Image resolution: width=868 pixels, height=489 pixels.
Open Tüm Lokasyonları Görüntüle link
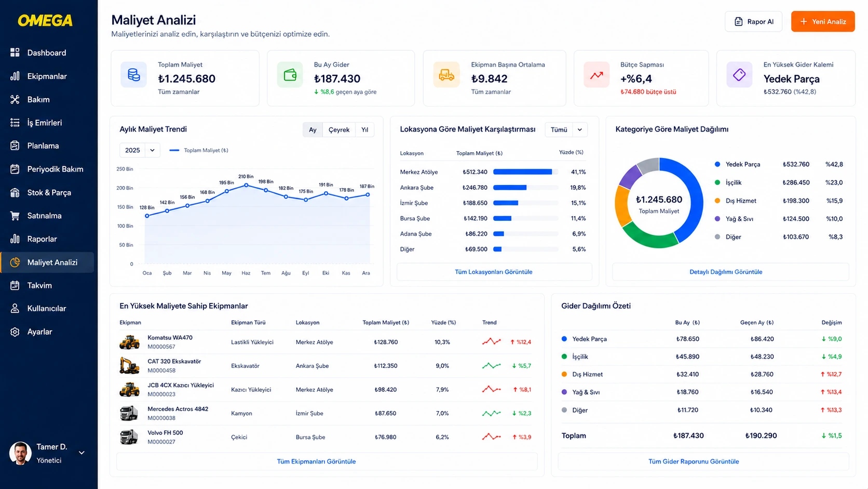point(494,272)
